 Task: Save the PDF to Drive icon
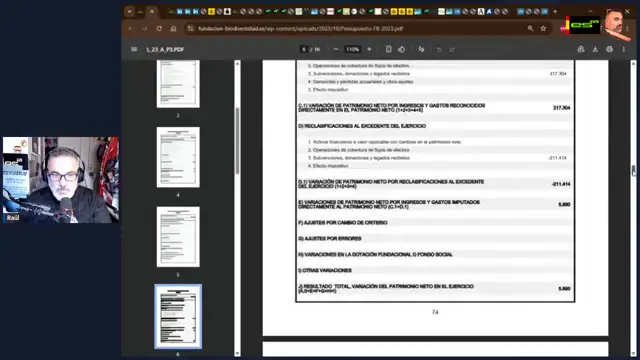(581, 49)
